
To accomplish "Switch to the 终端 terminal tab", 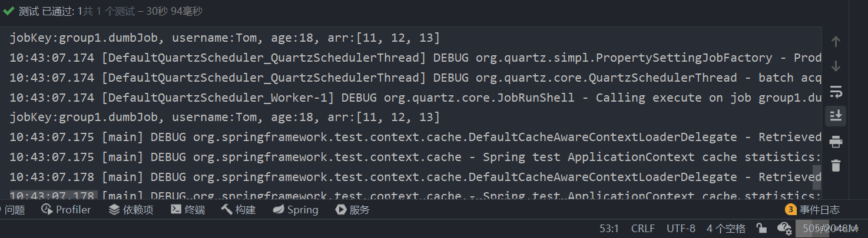I will tap(188, 210).
